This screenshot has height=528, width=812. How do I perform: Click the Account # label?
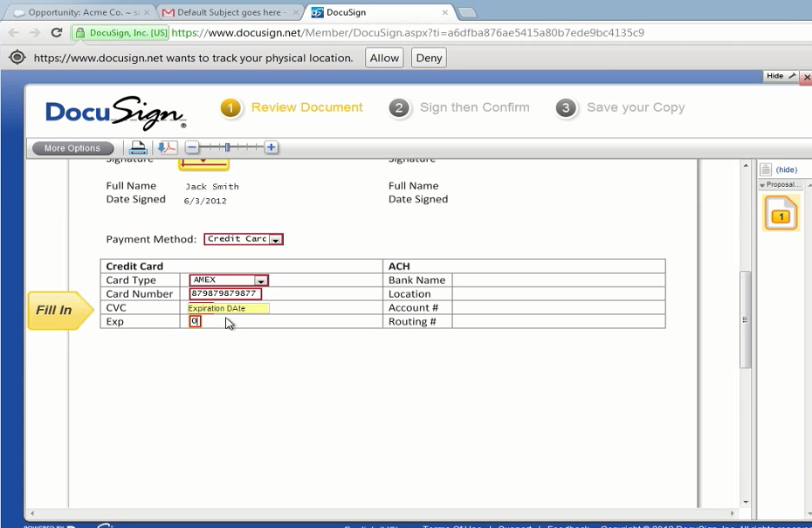(x=413, y=308)
